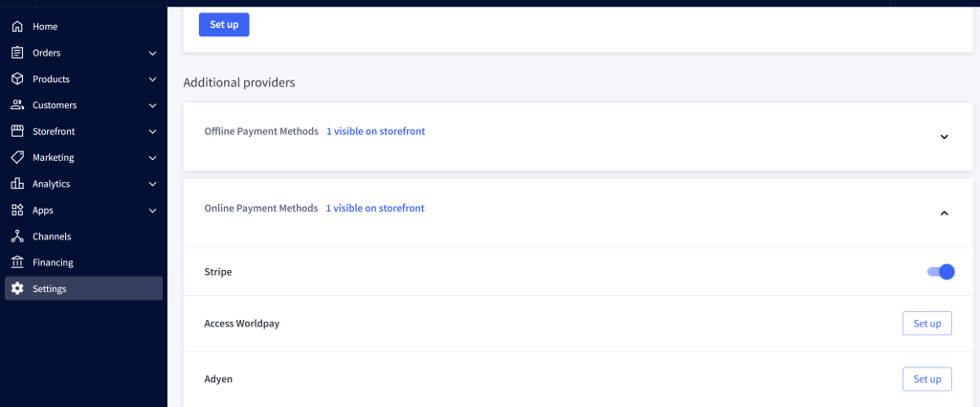Click the Orders clipboard icon
Viewport: 980px width, 407px height.
pos(17,53)
